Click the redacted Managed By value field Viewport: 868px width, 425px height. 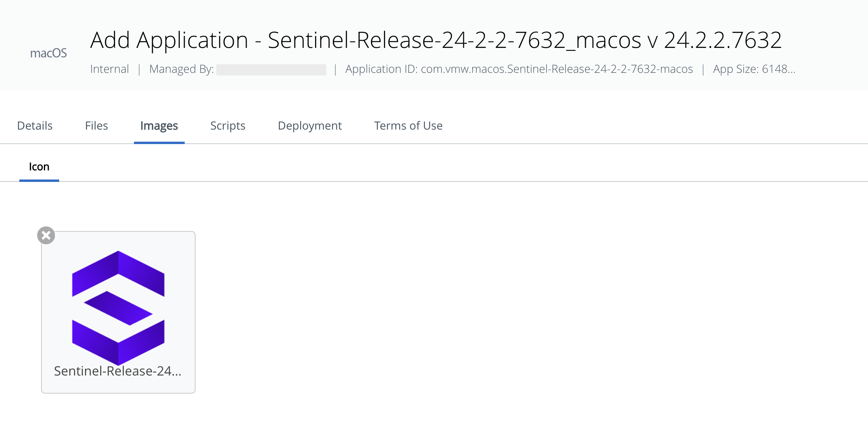tap(271, 70)
